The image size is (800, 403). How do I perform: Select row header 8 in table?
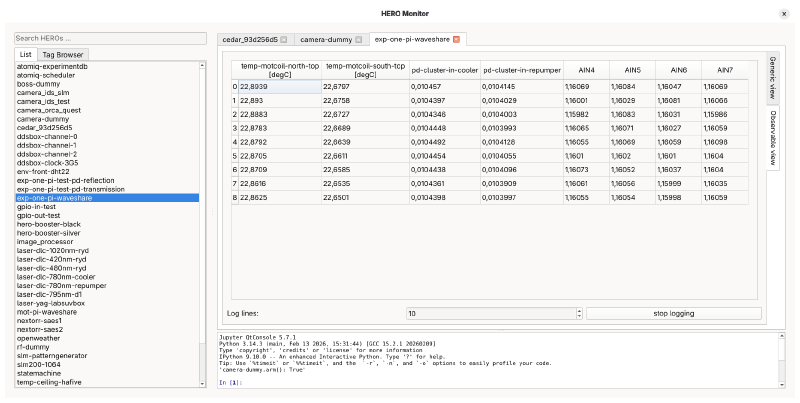tap(235, 197)
